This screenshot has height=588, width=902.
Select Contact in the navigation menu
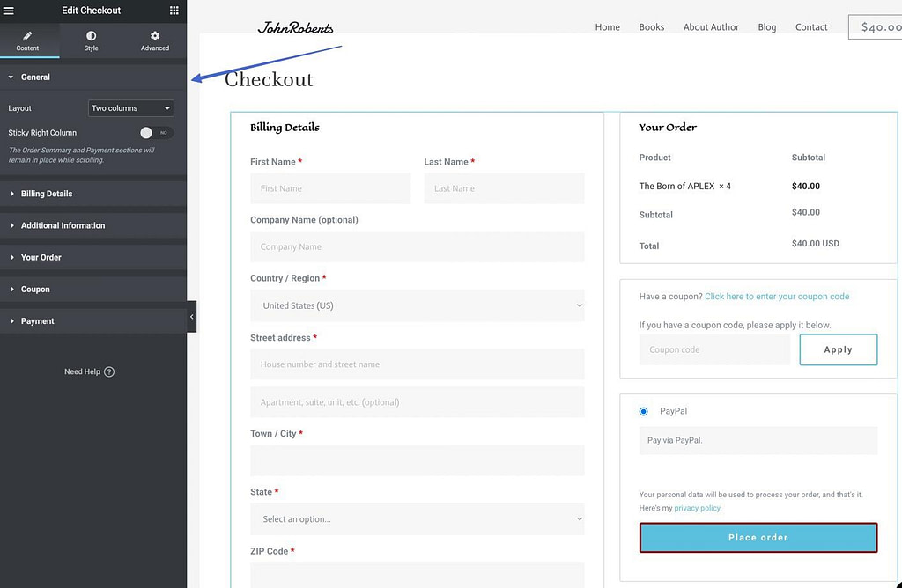(810, 26)
